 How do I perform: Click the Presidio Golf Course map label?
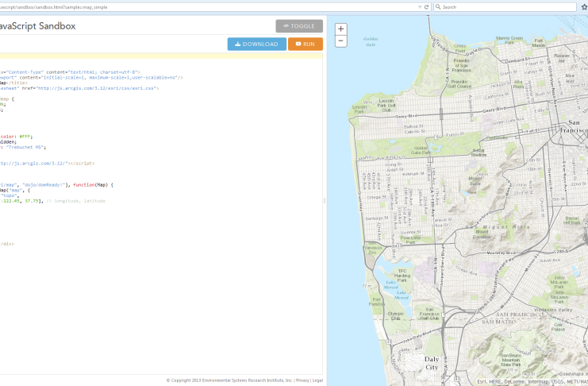coord(459,83)
